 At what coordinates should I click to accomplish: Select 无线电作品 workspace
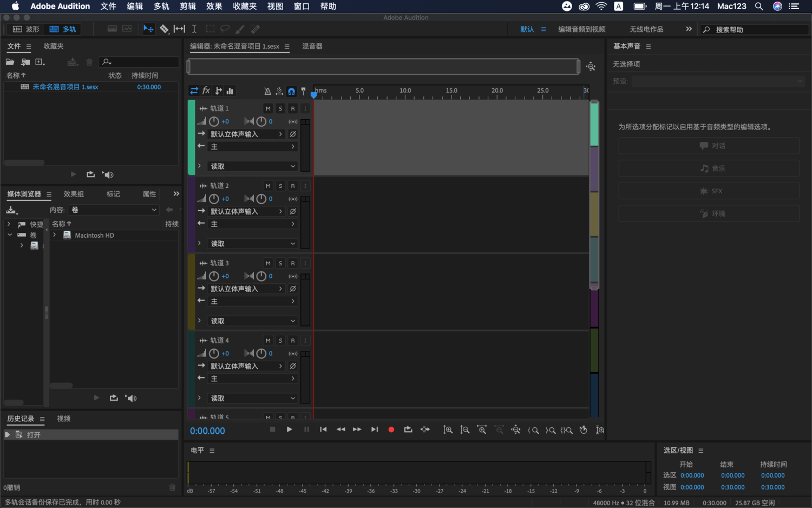[x=646, y=29]
